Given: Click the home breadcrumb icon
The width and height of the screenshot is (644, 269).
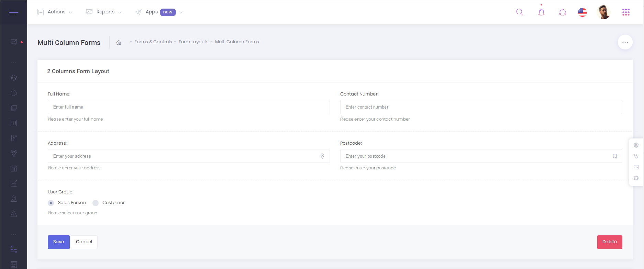Looking at the screenshot, I should point(119,42).
